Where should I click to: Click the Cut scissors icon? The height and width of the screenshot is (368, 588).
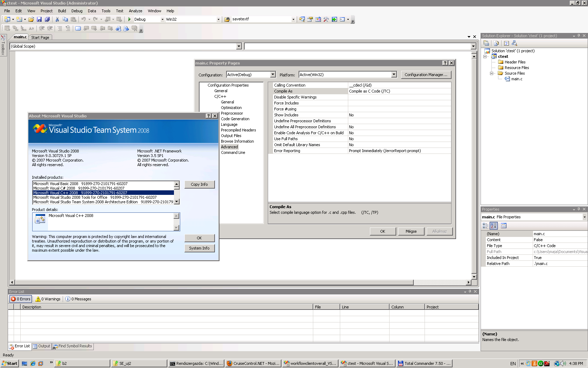click(x=57, y=19)
